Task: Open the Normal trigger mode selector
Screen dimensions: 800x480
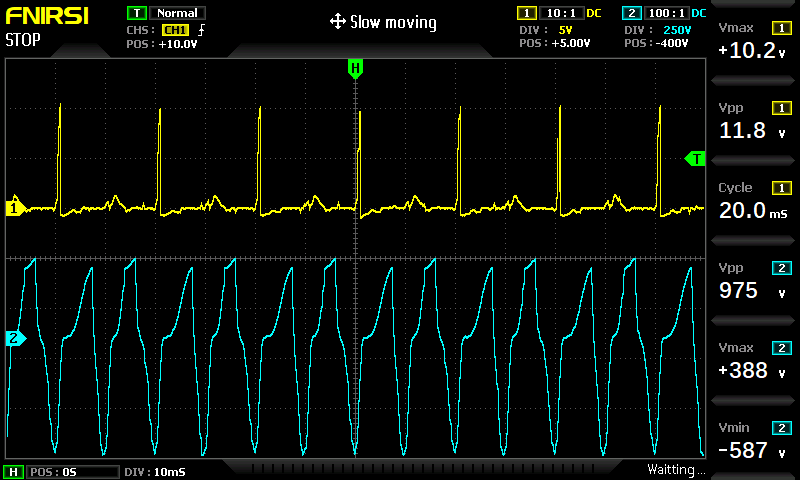Action: (180, 13)
